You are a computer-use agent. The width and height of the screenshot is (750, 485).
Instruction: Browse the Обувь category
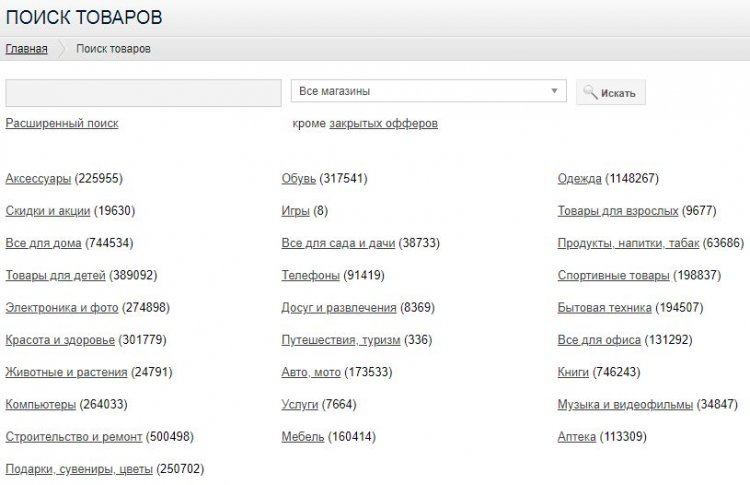pyautogui.click(x=299, y=179)
